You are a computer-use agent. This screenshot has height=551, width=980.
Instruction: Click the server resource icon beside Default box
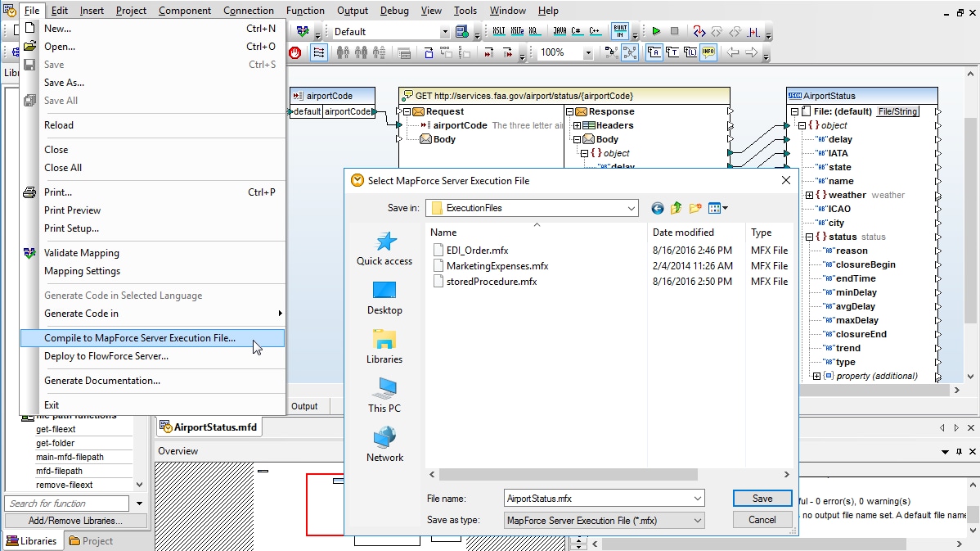(x=462, y=31)
